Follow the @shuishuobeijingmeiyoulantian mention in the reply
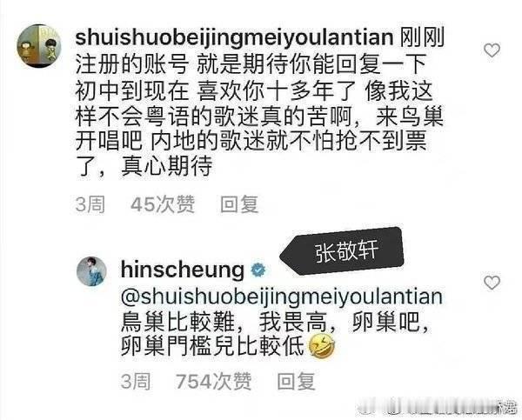Image resolution: width=522 pixels, height=420 pixels. point(282,297)
